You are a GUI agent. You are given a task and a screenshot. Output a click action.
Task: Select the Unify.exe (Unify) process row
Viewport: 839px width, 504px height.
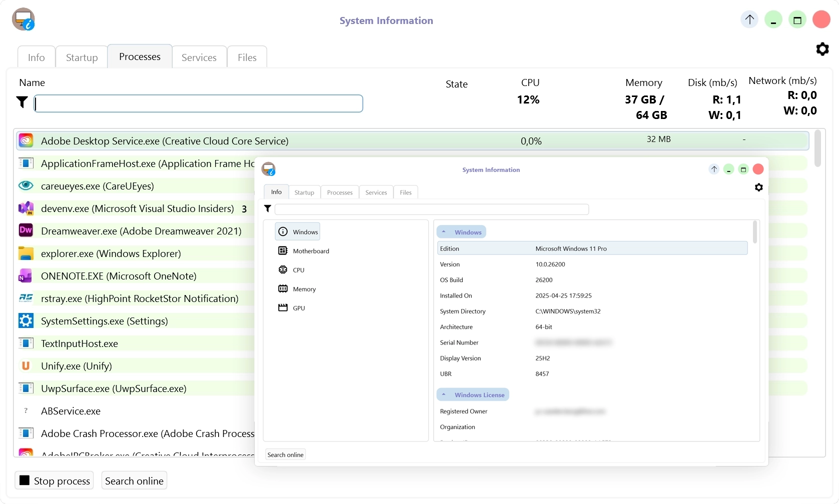(x=135, y=365)
